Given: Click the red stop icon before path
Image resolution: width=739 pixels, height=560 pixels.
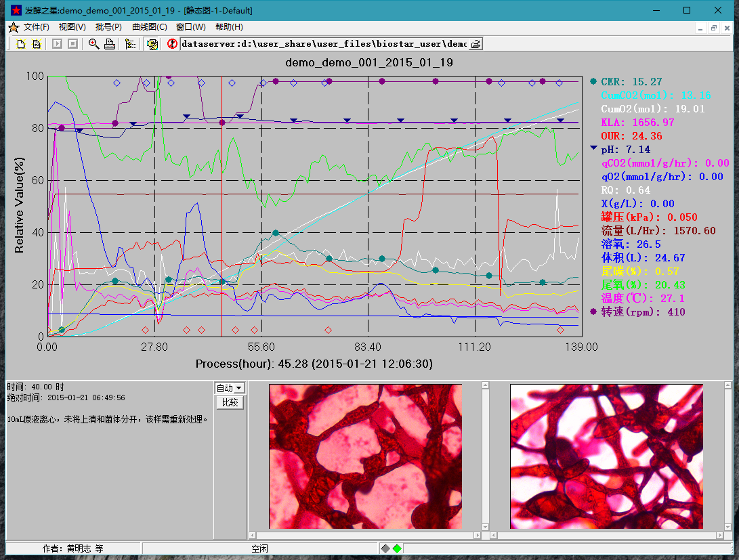Looking at the screenshot, I should [x=172, y=44].
